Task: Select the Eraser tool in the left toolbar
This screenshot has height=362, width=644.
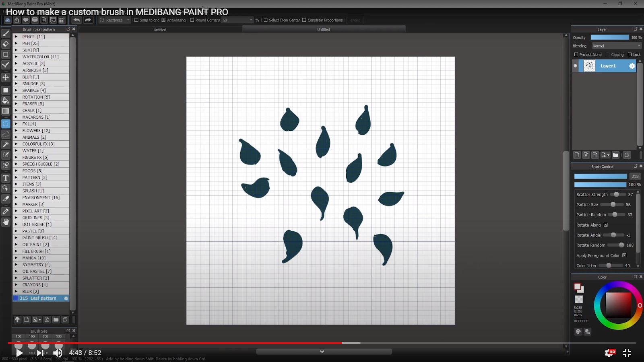Action: 6,44
